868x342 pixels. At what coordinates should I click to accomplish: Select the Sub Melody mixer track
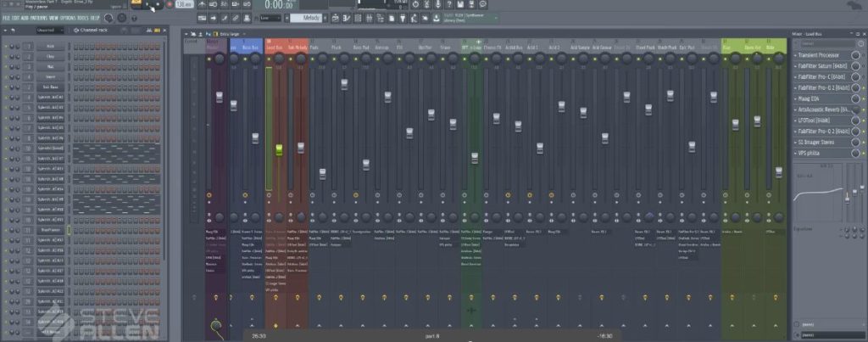pyautogui.click(x=298, y=48)
